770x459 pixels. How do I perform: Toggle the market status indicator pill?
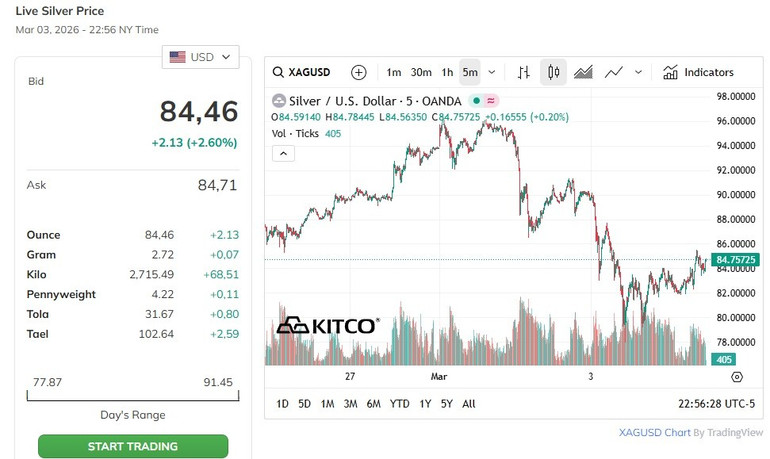tap(484, 101)
